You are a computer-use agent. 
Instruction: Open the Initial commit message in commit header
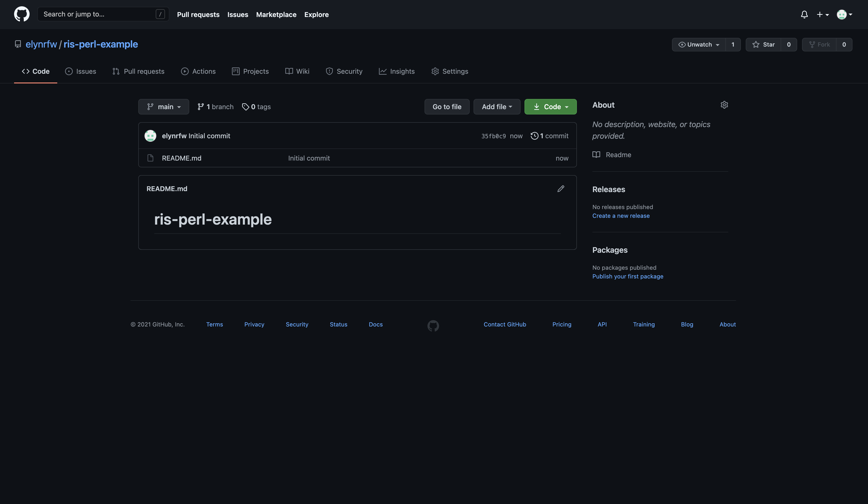[209, 136]
